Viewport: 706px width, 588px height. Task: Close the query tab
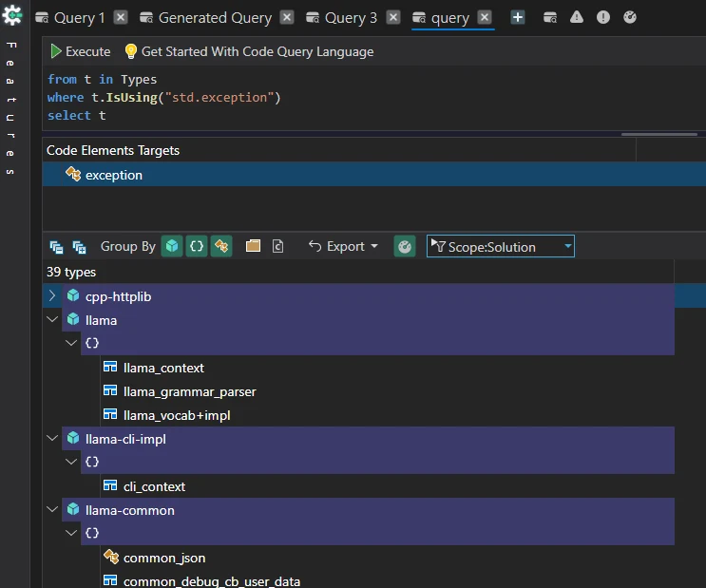(x=485, y=17)
